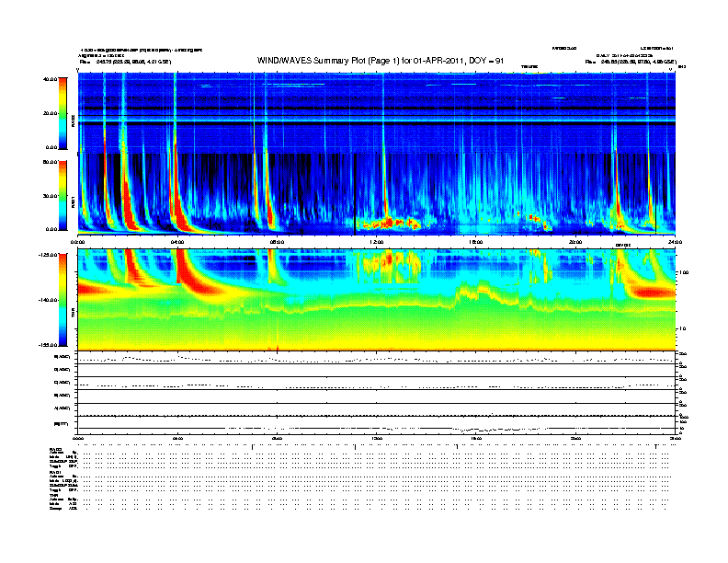
Task: Select the TNR color scale bar
Action: point(63,300)
